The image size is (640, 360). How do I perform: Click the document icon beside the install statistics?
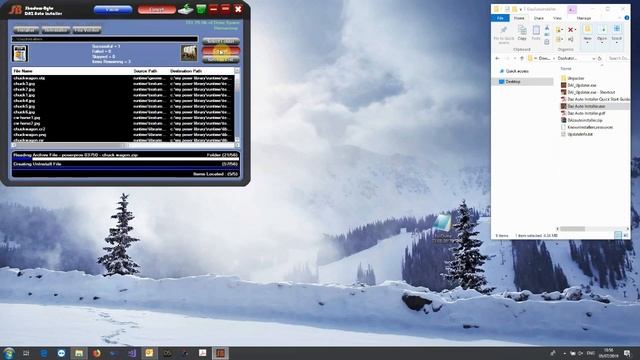pyautogui.click(x=20, y=53)
